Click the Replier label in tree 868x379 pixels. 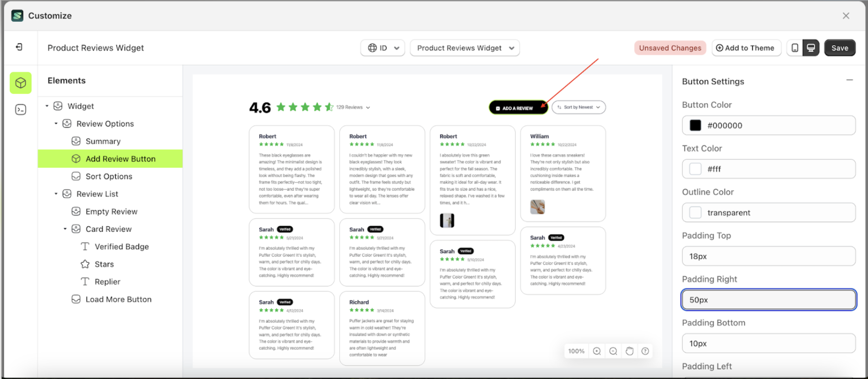(108, 282)
